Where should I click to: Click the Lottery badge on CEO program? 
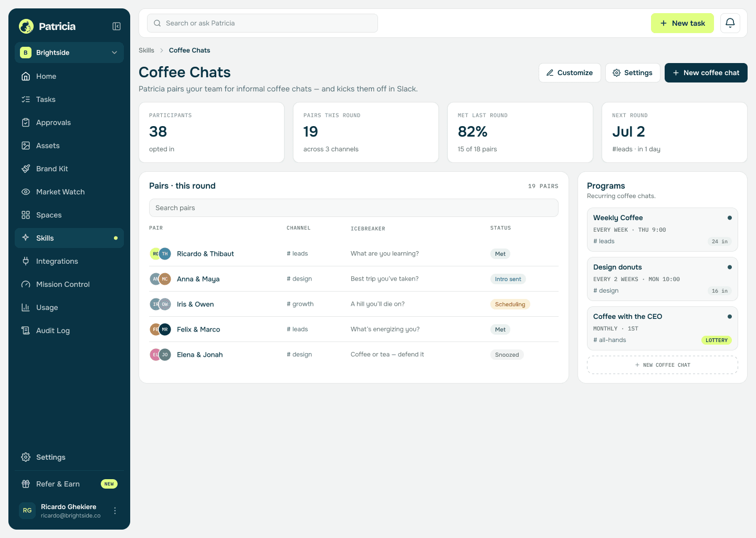click(x=716, y=340)
